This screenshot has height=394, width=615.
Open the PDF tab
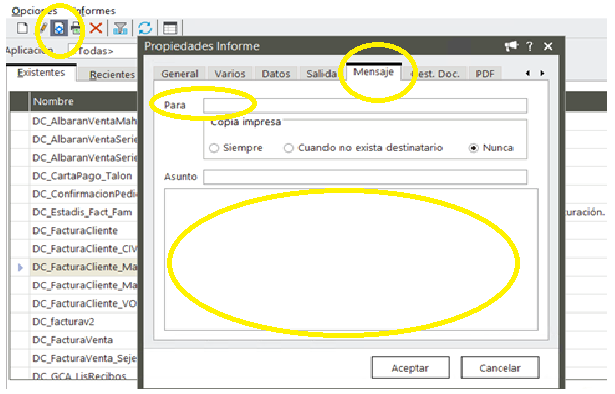pyautogui.click(x=485, y=73)
